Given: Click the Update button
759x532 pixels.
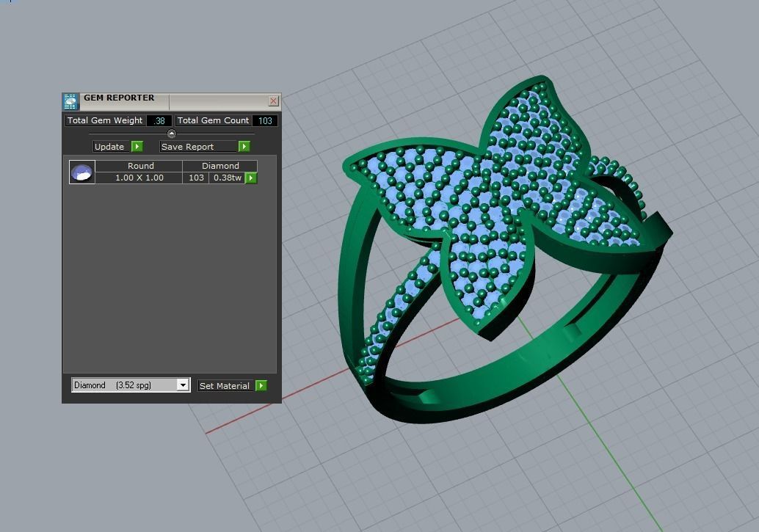Looking at the screenshot, I should pos(111,147).
